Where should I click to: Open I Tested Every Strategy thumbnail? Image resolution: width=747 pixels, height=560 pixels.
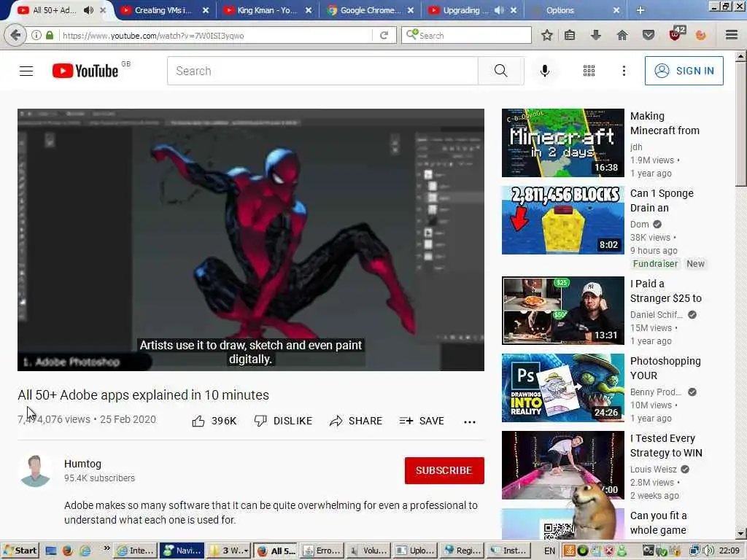(563, 465)
